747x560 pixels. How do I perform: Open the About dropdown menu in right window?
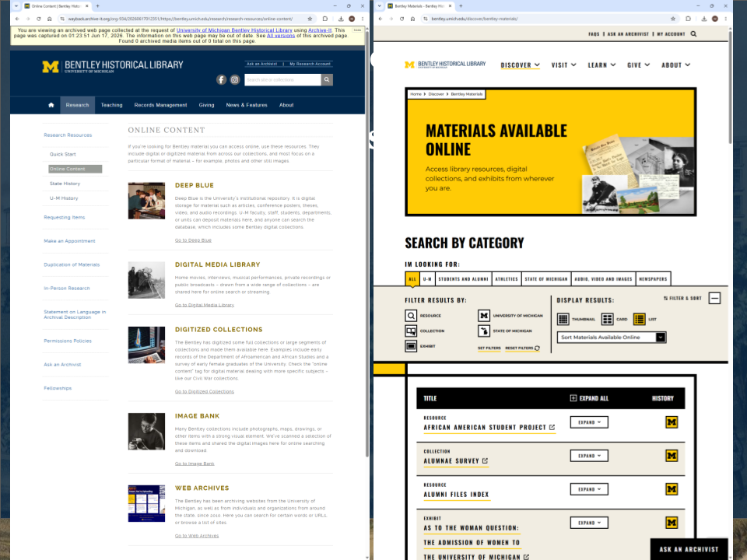675,65
